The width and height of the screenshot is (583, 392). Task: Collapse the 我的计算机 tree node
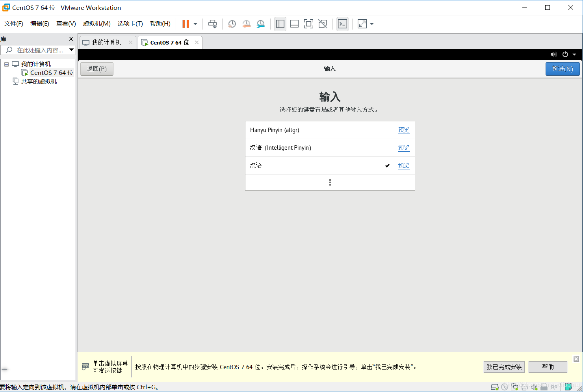point(6,64)
